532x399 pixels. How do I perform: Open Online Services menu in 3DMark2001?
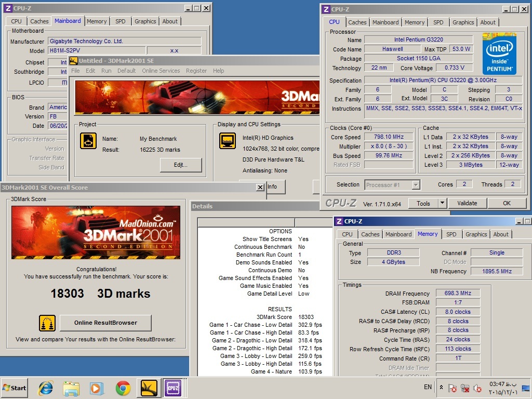pyautogui.click(x=161, y=71)
